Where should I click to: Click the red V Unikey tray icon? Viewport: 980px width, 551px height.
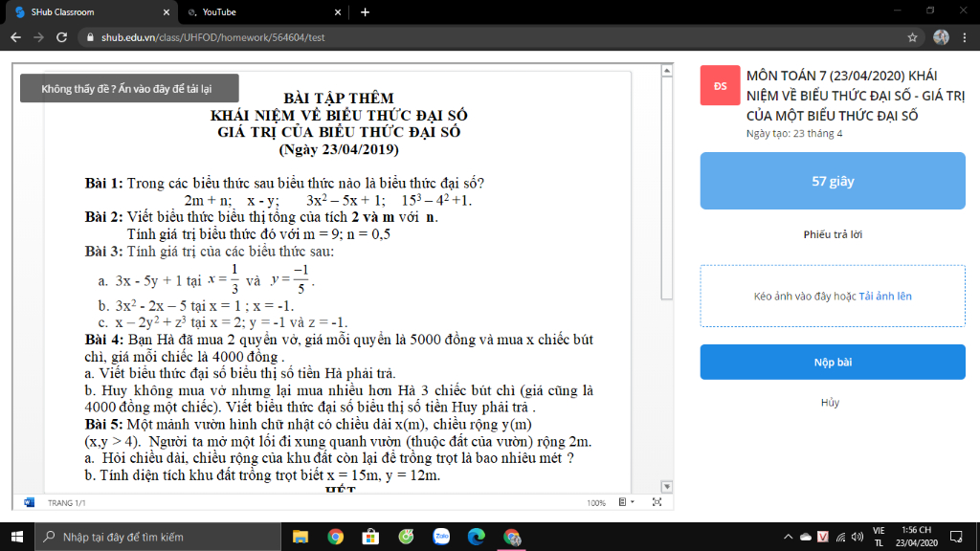[823, 537]
